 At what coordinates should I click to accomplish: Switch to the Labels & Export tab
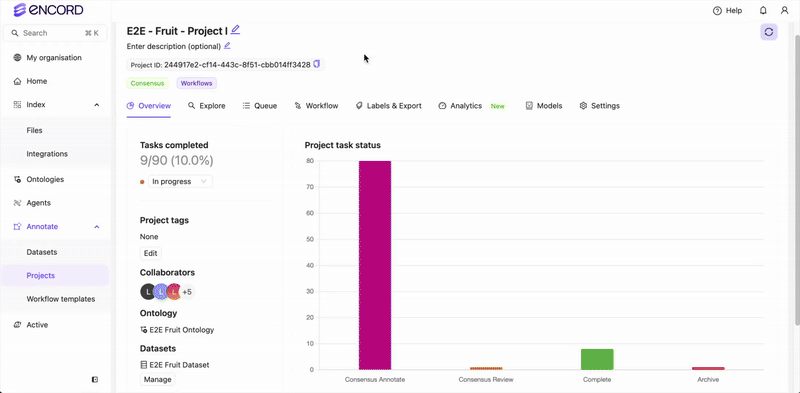388,106
